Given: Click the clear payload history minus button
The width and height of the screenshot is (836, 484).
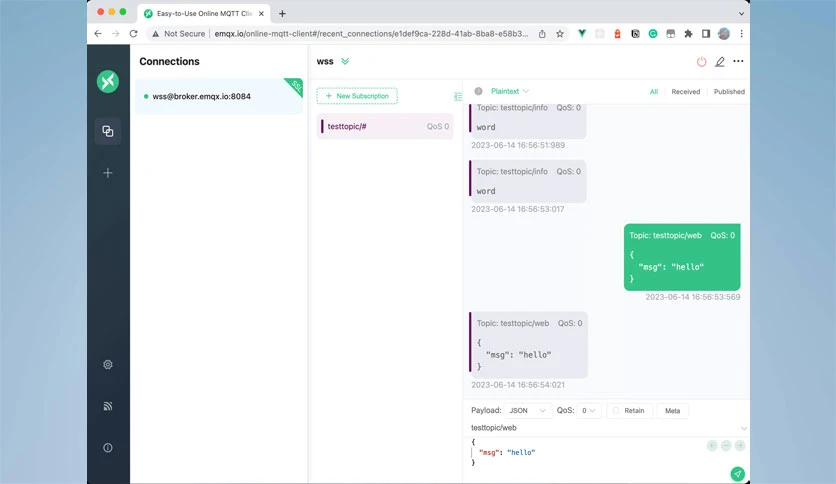Looking at the screenshot, I should point(726,446).
